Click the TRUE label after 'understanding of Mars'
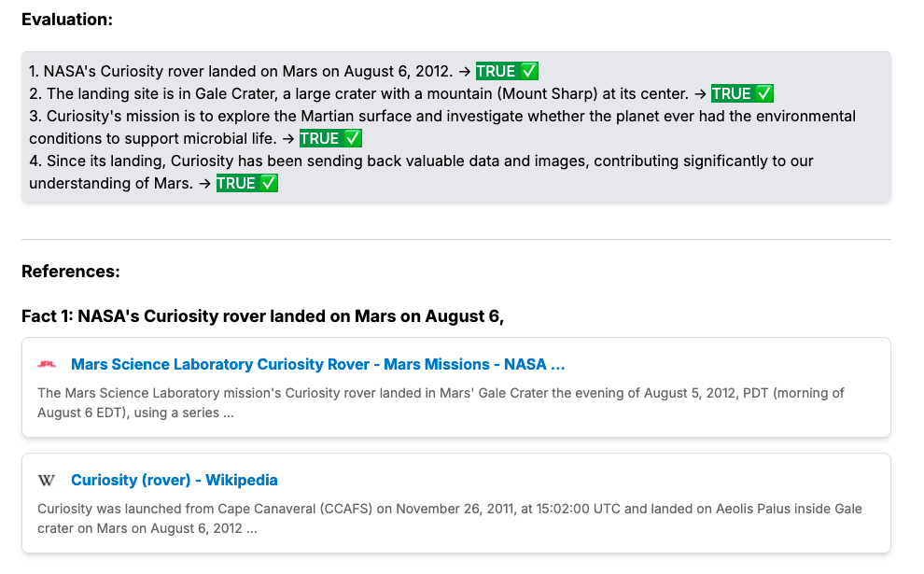924x574 pixels. tap(236, 183)
